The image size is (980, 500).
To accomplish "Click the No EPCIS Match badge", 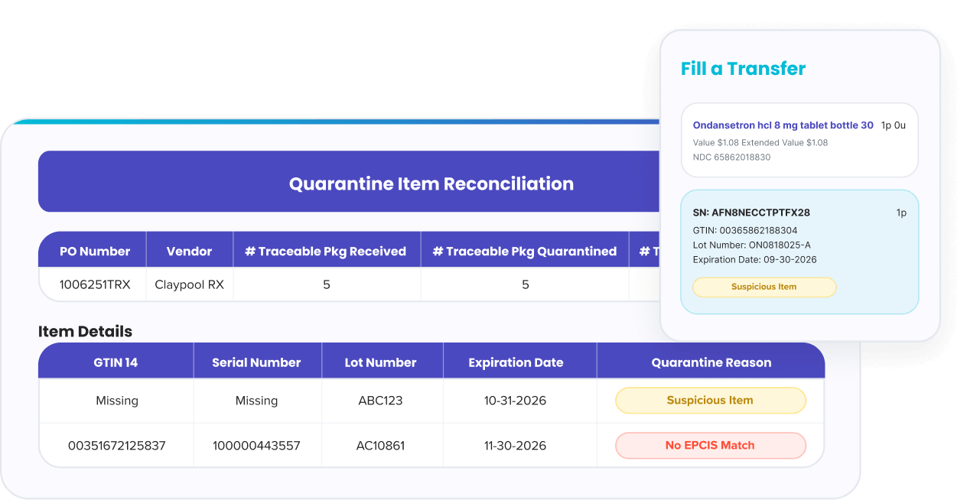I will click(711, 446).
